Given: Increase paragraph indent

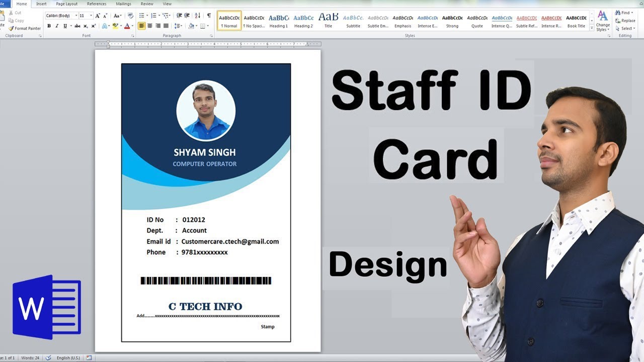Looking at the screenshot, I should (187, 16).
